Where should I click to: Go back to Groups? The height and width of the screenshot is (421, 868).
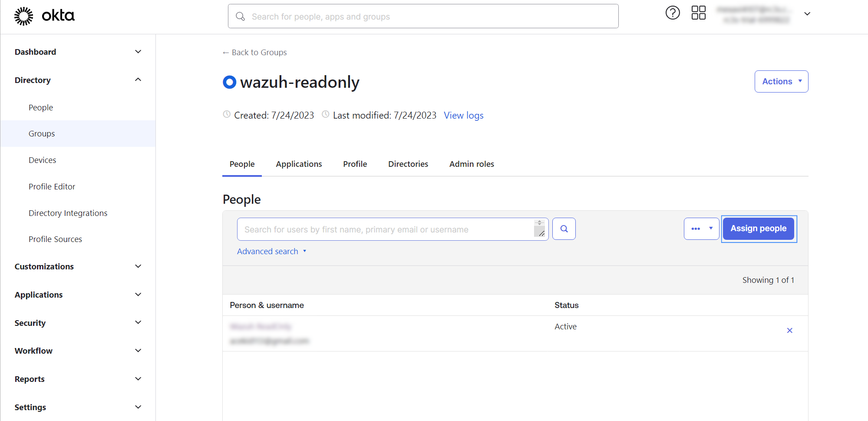click(255, 53)
